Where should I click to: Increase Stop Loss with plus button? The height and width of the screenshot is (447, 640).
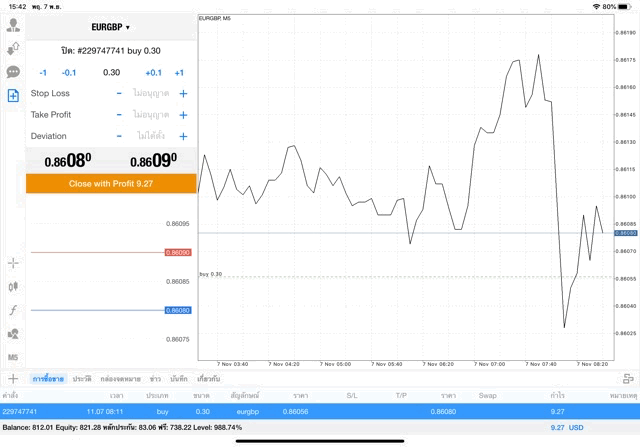point(183,93)
